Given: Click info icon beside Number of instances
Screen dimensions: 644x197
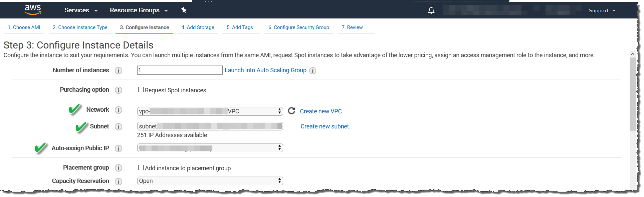Looking at the screenshot, I should 119,71.
